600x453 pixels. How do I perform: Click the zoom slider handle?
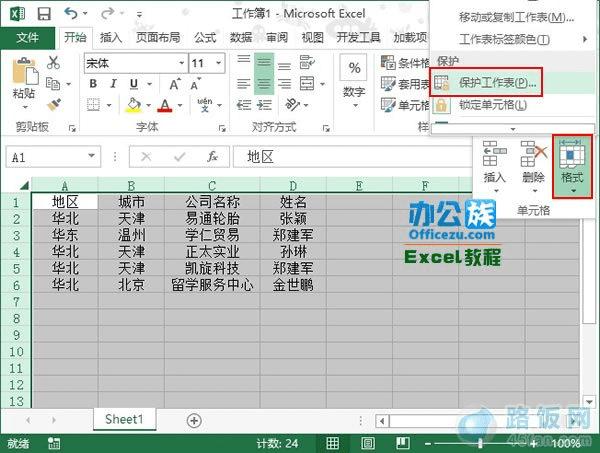point(480,444)
